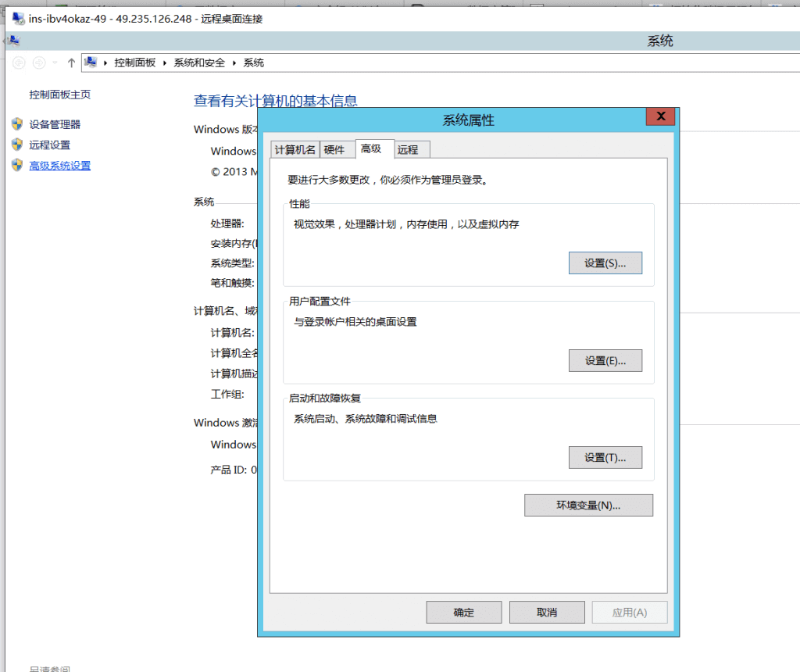The width and height of the screenshot is (800, 672).
Task: Close the 系统属性 dialog
Action: click(660, 116)
